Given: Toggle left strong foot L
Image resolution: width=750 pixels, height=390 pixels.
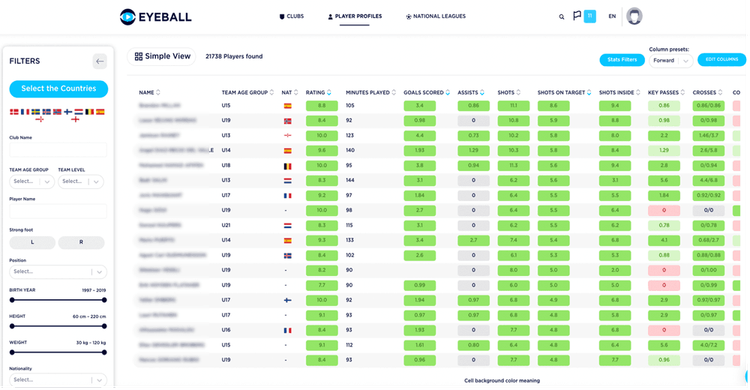Looking at the screenshot, I should tap(33, 242).
